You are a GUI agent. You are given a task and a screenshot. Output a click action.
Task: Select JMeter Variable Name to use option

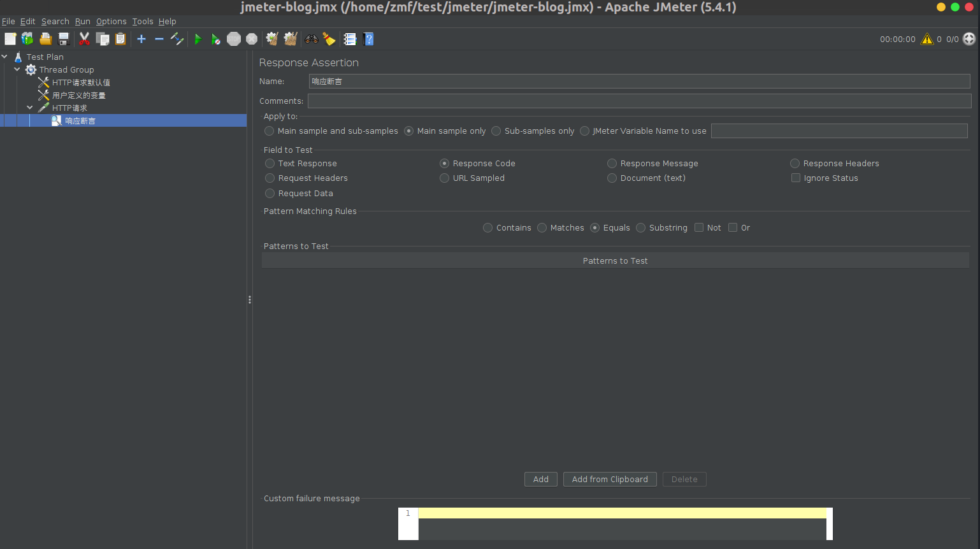[644, 131]
